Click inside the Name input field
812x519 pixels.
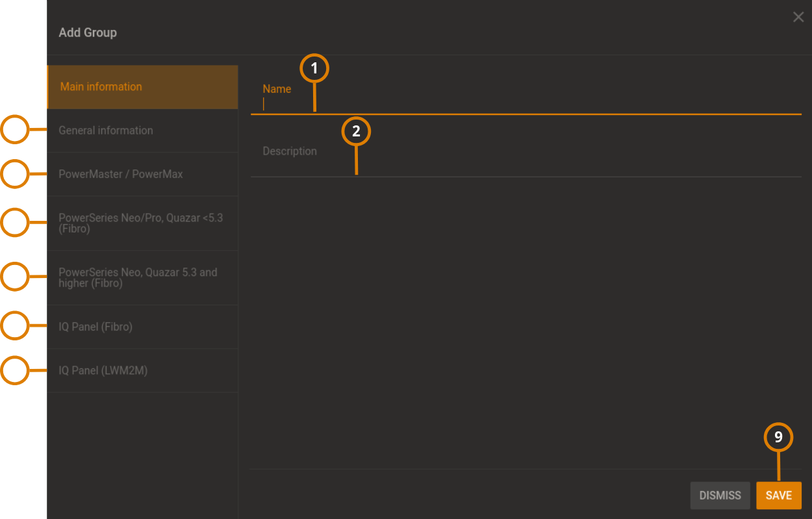tap(455, 104)
